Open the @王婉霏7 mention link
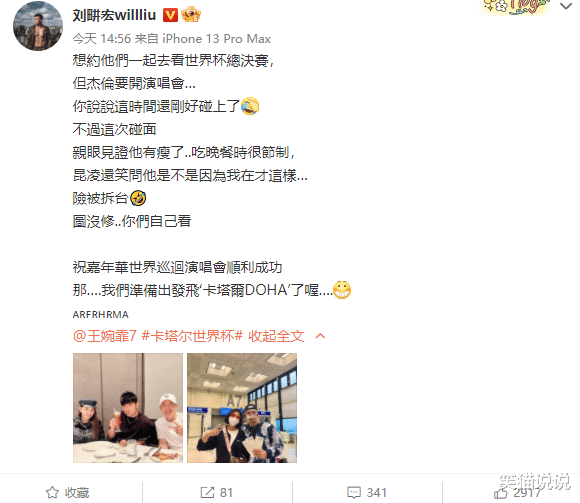This screenshot has height=503, width=580. tap(105, 336)
